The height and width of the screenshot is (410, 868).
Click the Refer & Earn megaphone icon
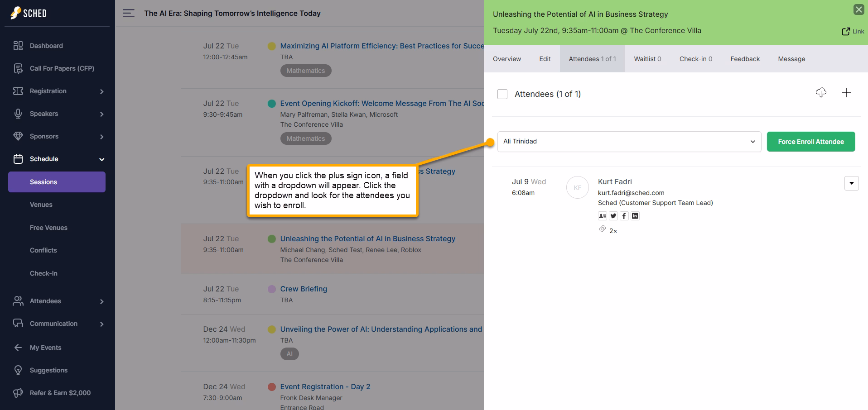pos(18,393)
